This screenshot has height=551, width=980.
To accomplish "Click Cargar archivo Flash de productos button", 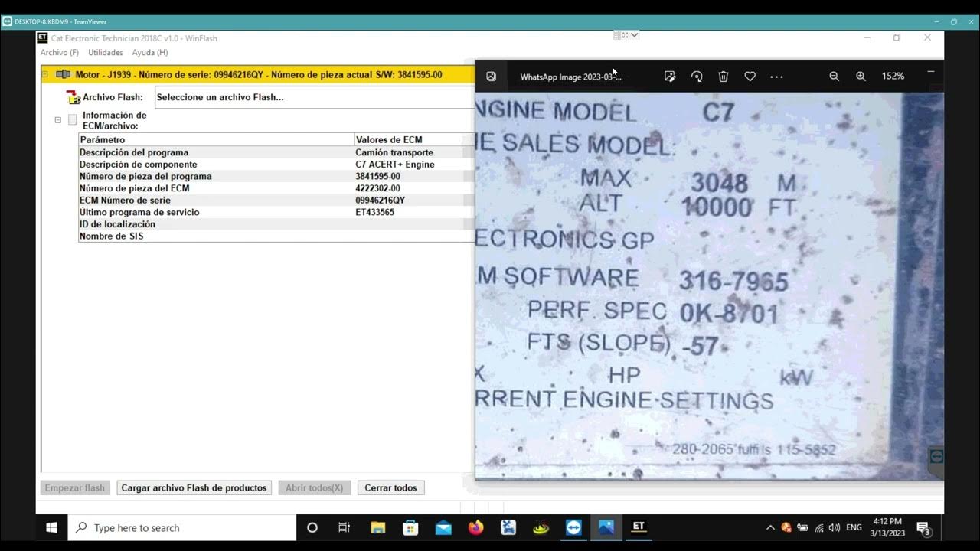I will click(x=194, y=487).
